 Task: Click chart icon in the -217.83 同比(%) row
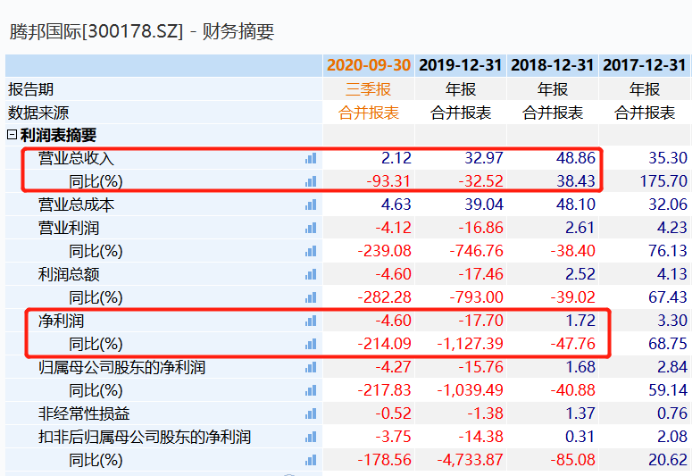[311, 390]
